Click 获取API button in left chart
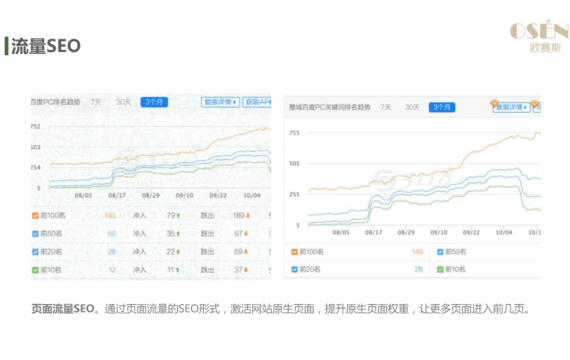The image size is (570, 360). pos(257,102)
